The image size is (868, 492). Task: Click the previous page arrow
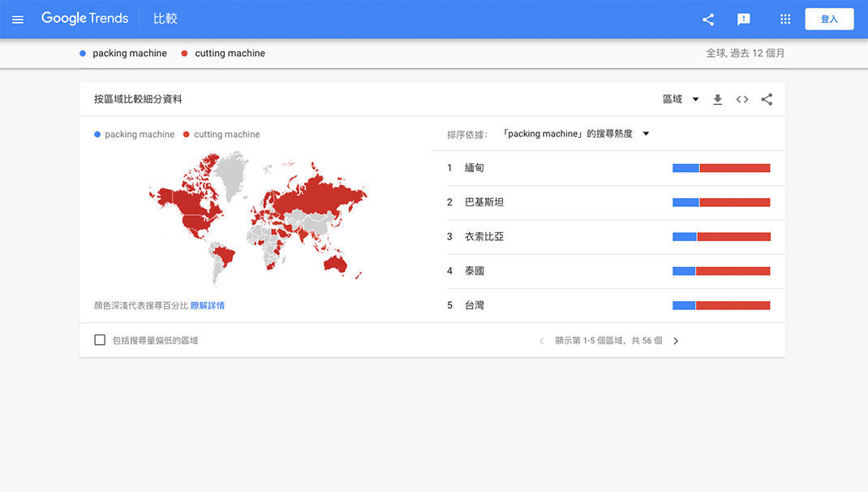coord(541,341)
